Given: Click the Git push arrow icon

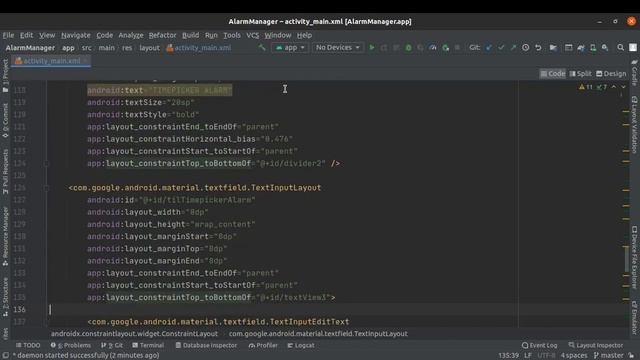Looking at the screenshot, I should (513, 48).
